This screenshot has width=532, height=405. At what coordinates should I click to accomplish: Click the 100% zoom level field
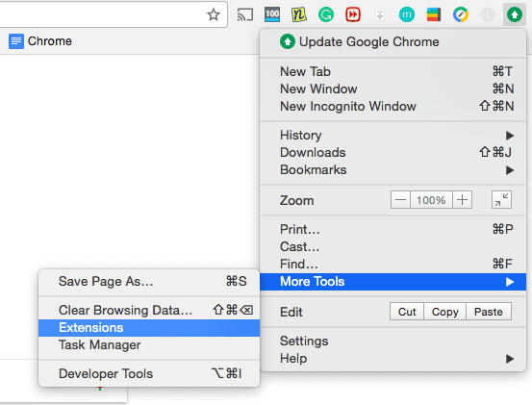pyautogui.click(x=431, y=200)
